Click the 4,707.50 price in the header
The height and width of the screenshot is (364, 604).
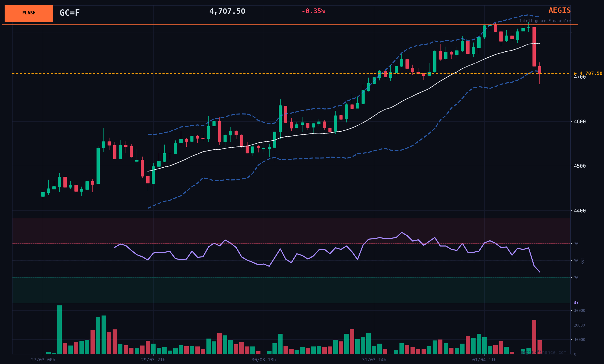[227, 12]
